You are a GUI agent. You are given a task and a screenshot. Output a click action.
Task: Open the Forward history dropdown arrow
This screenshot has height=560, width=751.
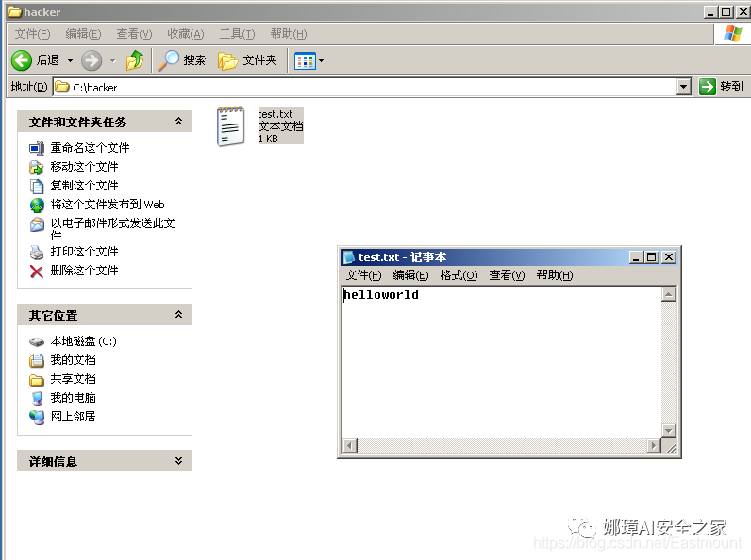pos(113,60)
